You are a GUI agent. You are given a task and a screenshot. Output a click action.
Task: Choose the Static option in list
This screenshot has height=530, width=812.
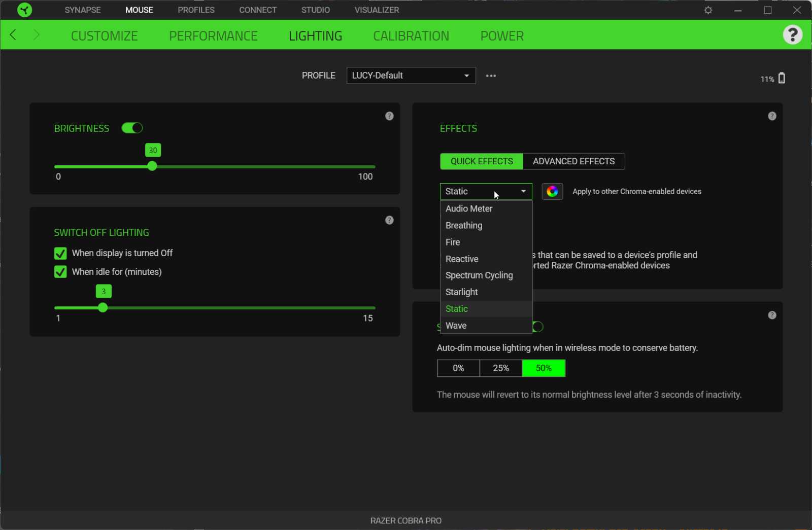coord(486,309)
